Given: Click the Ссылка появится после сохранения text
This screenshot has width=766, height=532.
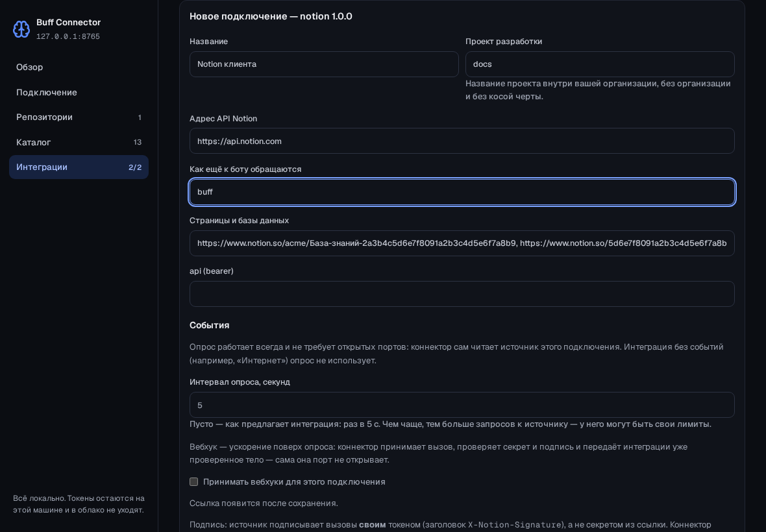Looking at the screenshot, I should coord(264,503).
